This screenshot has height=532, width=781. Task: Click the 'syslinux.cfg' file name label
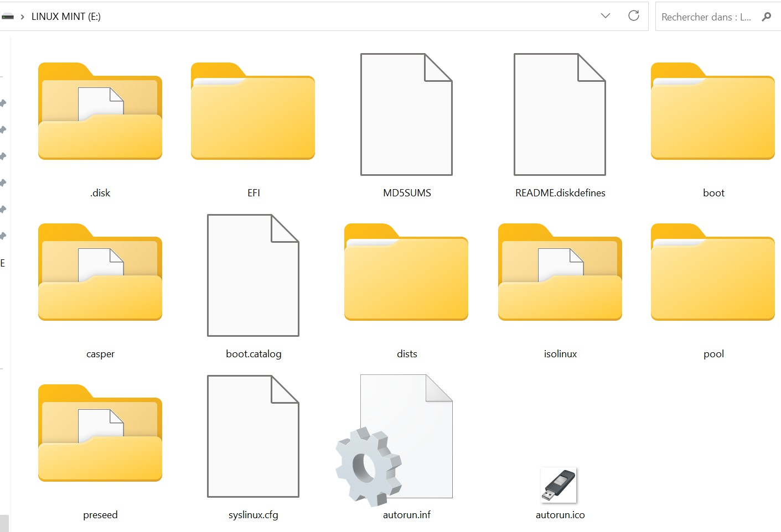click(254, 515)
